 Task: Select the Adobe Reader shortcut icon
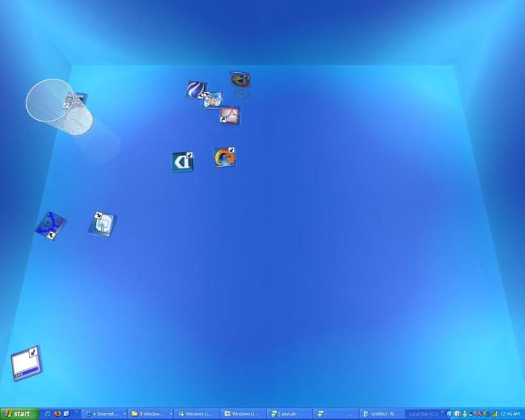pyautogui.click(x=230, y=115)
